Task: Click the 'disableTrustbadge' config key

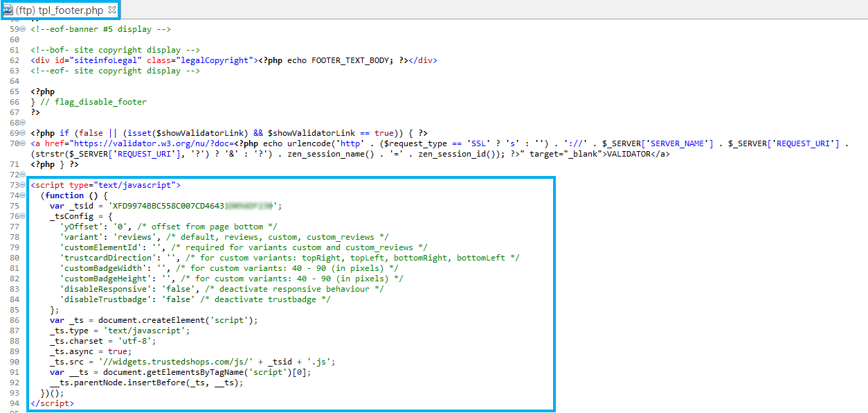Action: [x=100, y=299]
